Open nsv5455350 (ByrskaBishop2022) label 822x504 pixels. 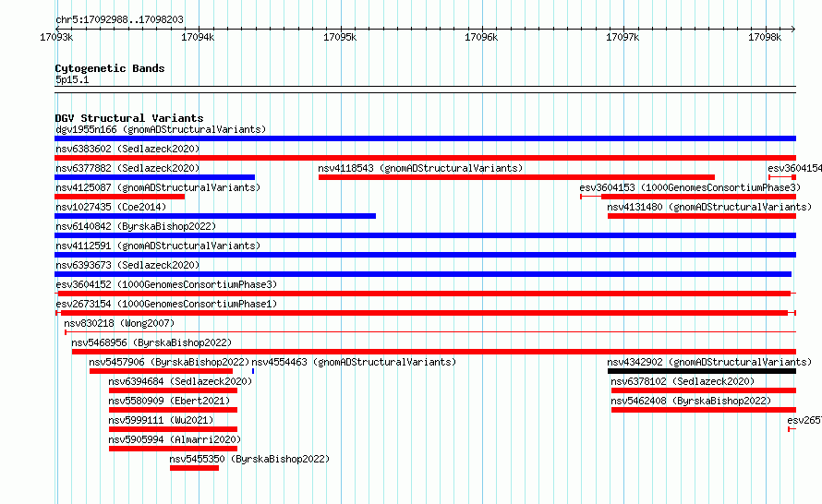point(249,459)
